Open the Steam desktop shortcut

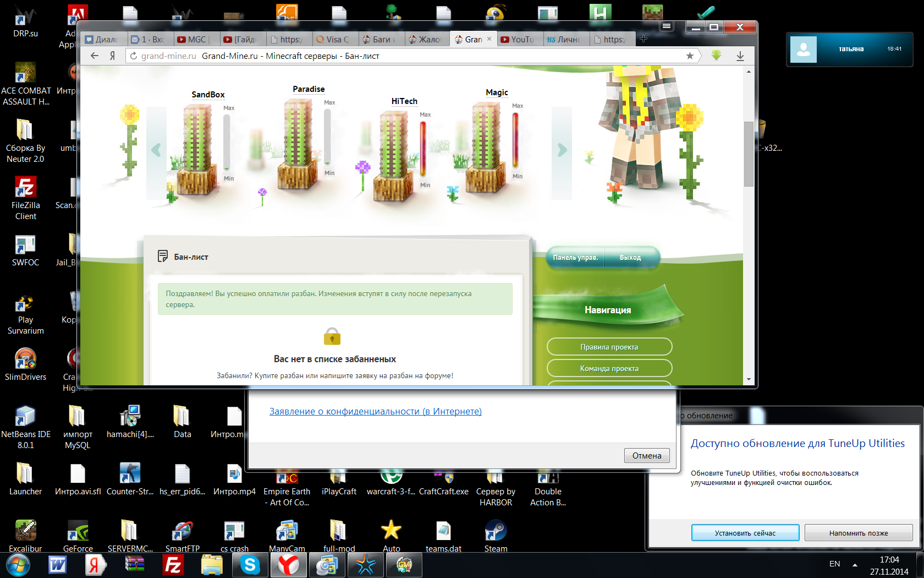pyautogui.click(x=496, y=536)
